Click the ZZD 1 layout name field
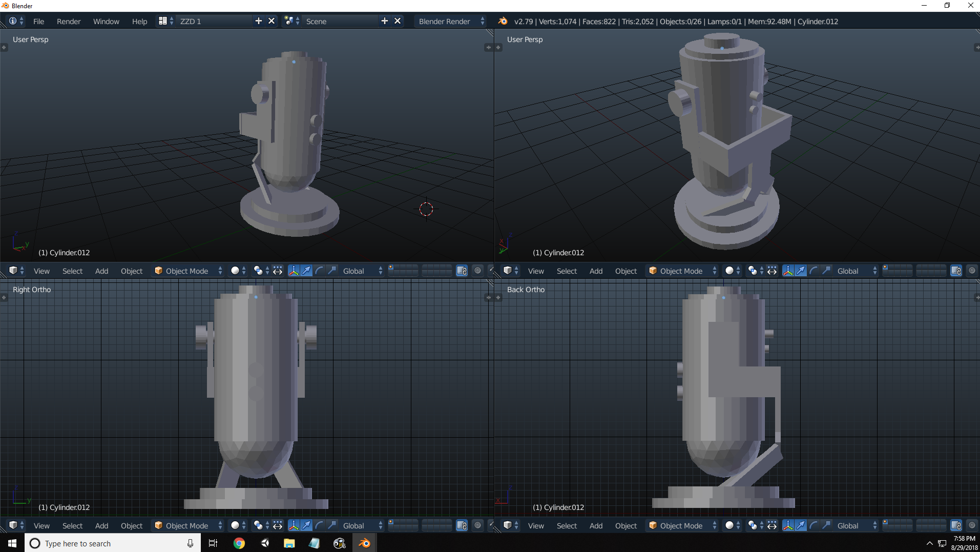Image resolution: width=980 pixels, height=552 pixels. [214, 21]
